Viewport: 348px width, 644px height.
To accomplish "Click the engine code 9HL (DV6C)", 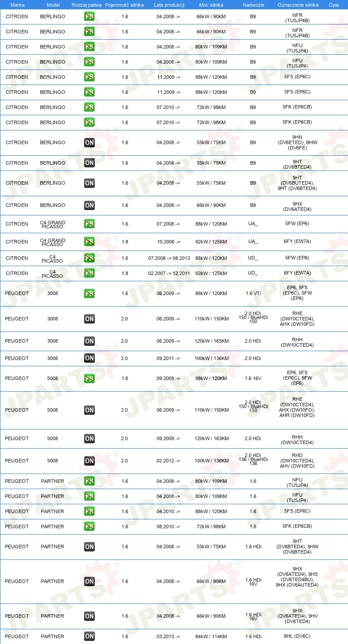I will 297,636.
